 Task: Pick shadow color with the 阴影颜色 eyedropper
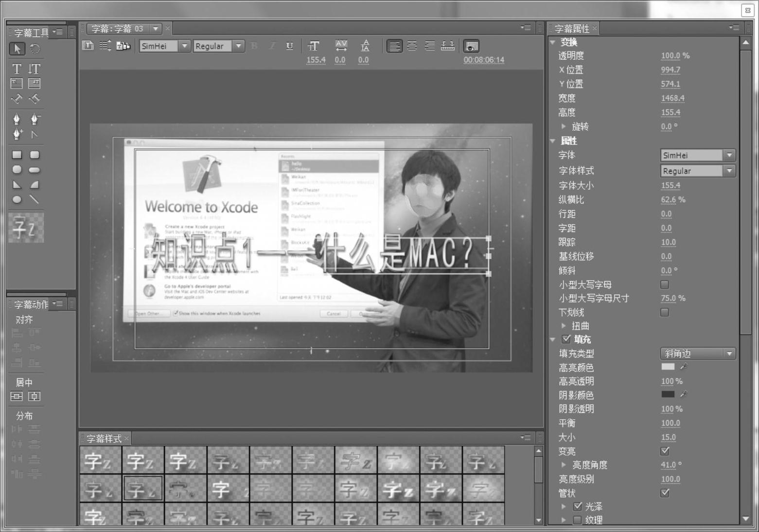click(684, 394)
